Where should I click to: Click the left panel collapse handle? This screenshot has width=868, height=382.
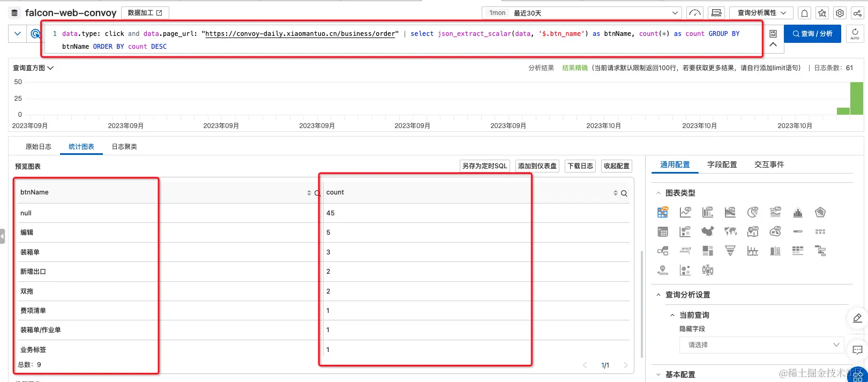pos(3,236)
